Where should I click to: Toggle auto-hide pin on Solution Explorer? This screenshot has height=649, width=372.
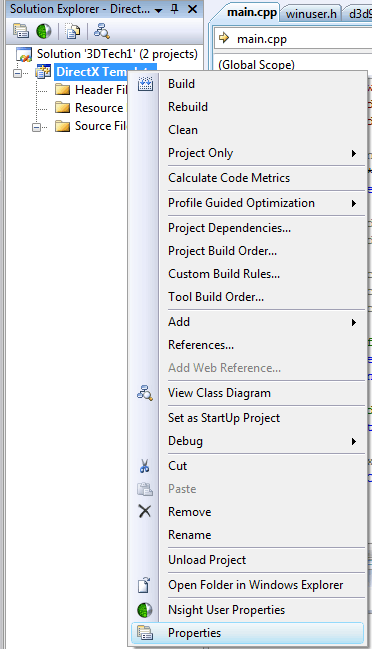175,9
